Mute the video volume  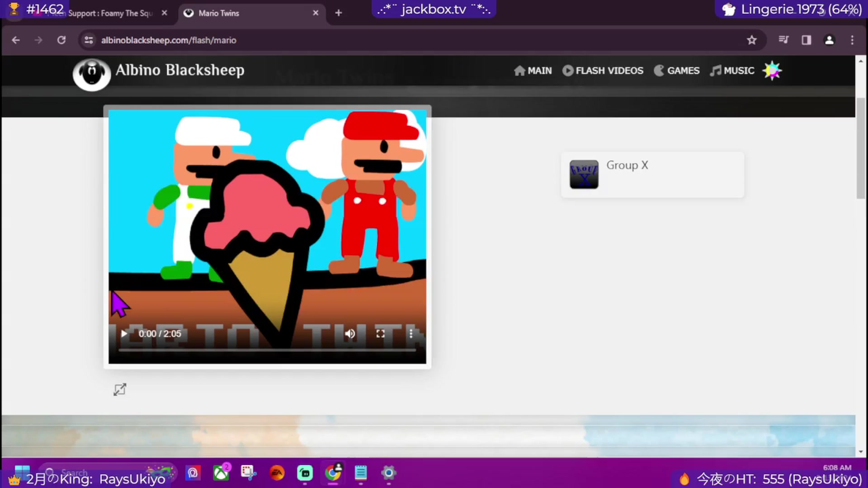click(350, 333)
